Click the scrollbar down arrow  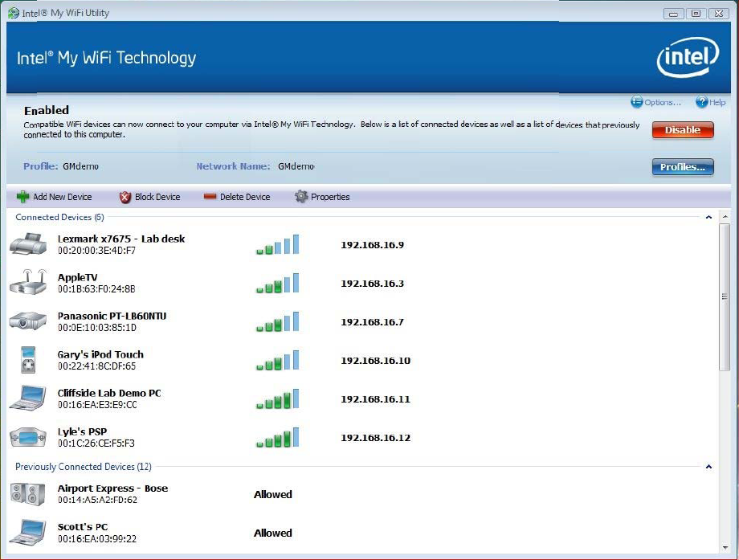725,547
